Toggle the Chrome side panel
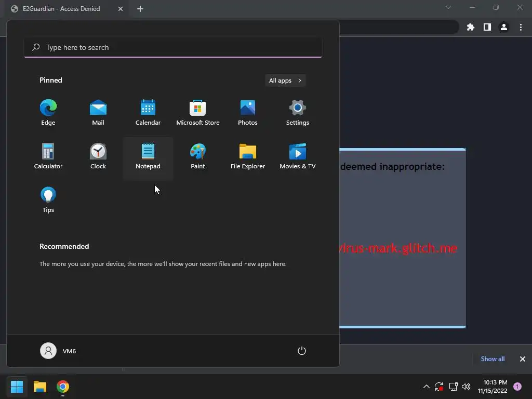The width and height of the screenshot is (532, 399). (x=487, y=27)
